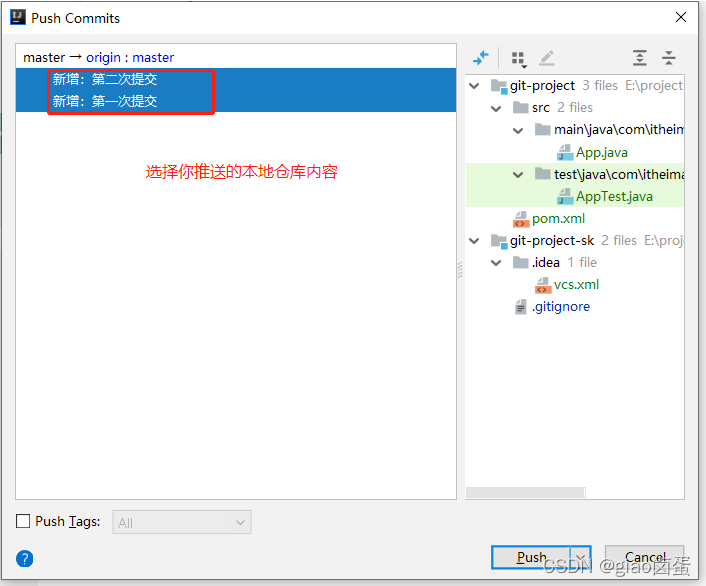Image resolution: width=706 pixels, height=586 pixels.
Task: Collapse the .idea folder node
Action: (x=496, y=263)
